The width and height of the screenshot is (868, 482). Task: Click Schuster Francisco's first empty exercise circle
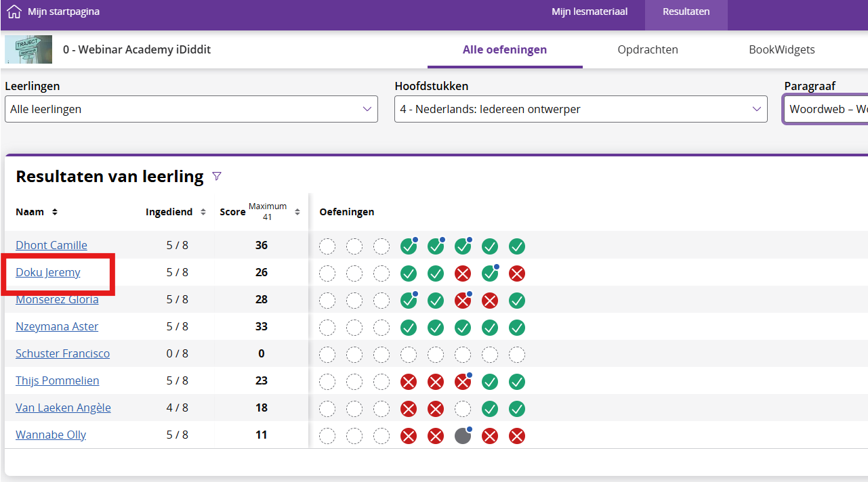(327, 355)
